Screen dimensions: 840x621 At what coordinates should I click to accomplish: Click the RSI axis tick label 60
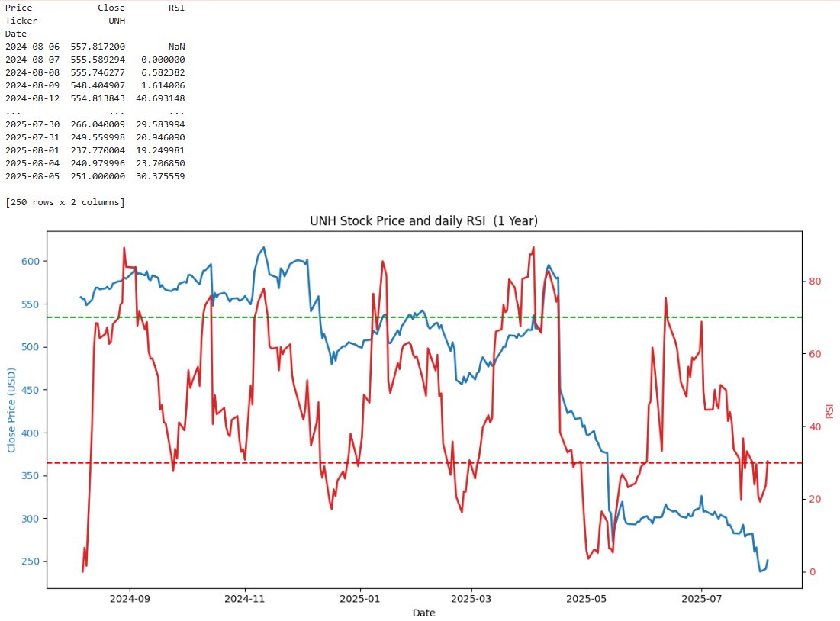pyautogui.click(x=815, y=354)
